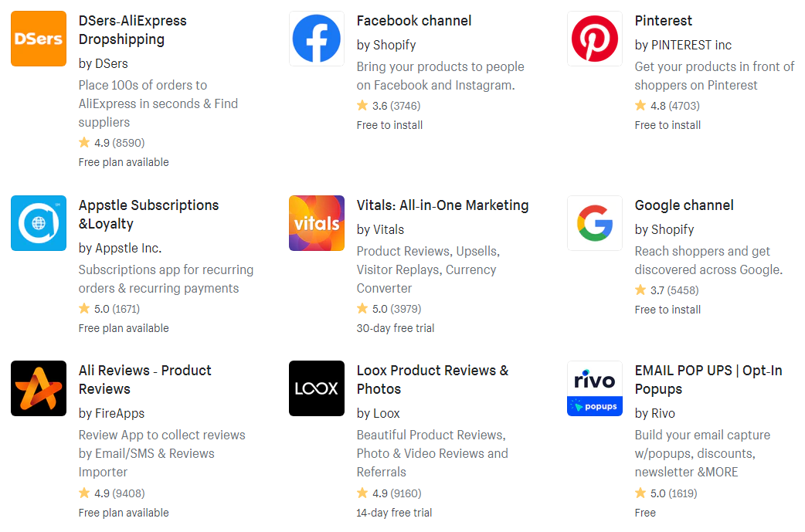The image size is (805, 532).
Task: Click the Google G logo icon
Action: coord(595,223)
